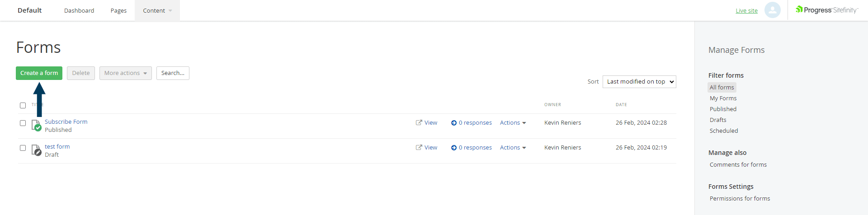Click the Search... field
This screenshot has height=215, width=868.
[173, 73]
